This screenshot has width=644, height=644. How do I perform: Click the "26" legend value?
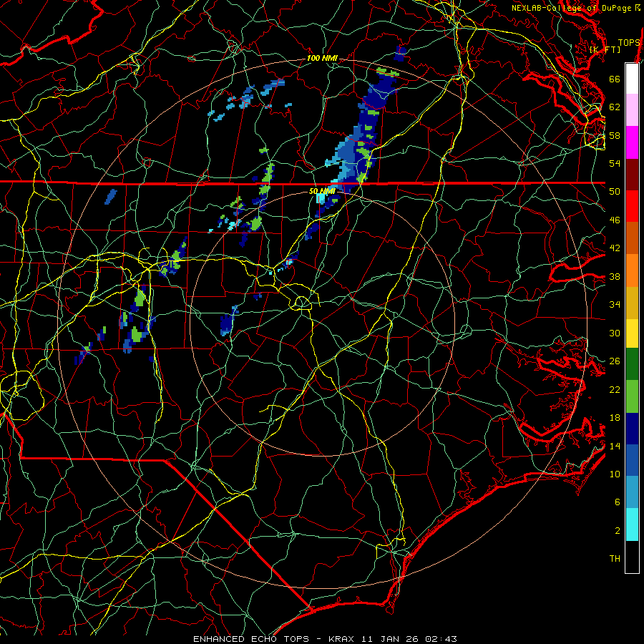(615, 361)
